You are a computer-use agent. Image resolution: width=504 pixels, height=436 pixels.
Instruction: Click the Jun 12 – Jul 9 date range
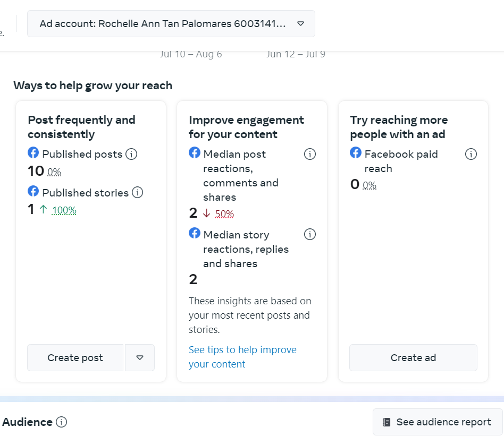click(x=296, y=54)
